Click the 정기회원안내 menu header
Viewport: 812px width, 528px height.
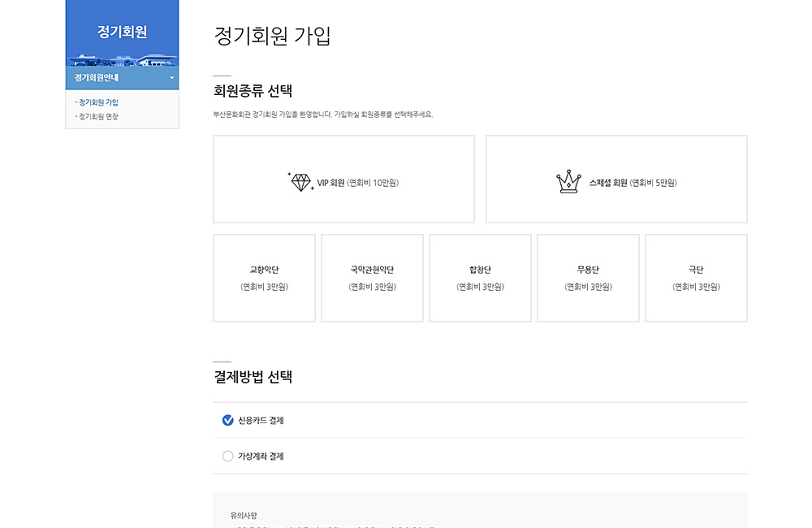point(123,78)
